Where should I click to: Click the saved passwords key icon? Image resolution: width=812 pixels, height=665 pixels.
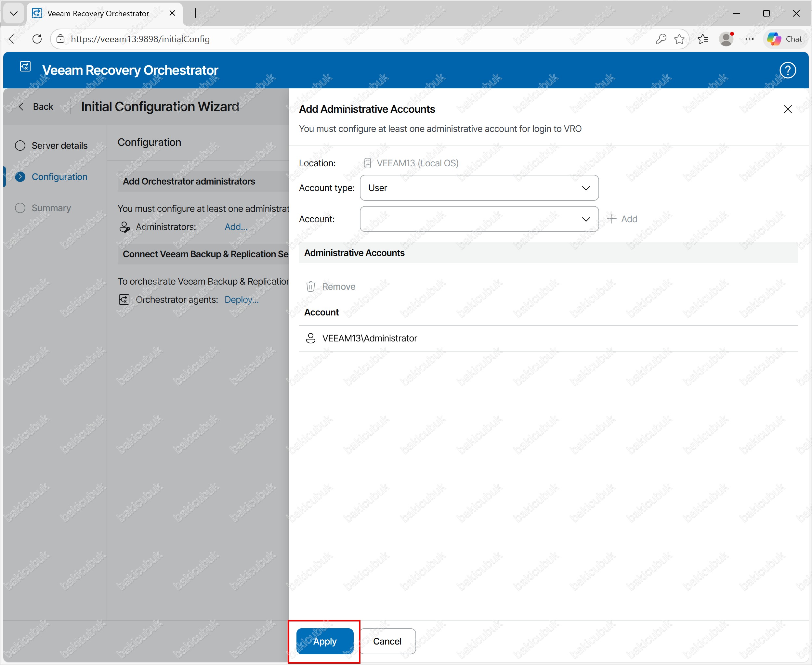(x=661, y=39)
